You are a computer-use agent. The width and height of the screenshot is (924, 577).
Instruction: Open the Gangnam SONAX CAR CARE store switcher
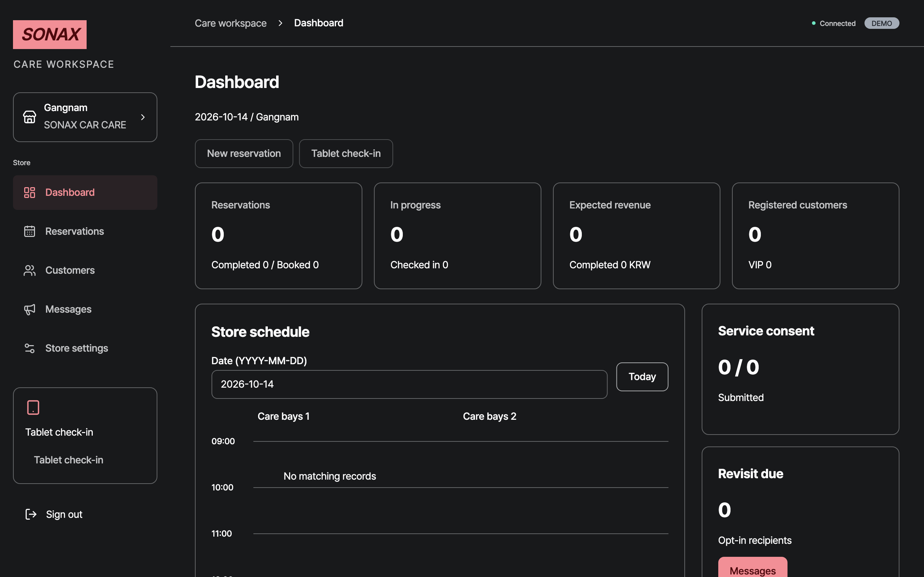[x=85, y=117]
